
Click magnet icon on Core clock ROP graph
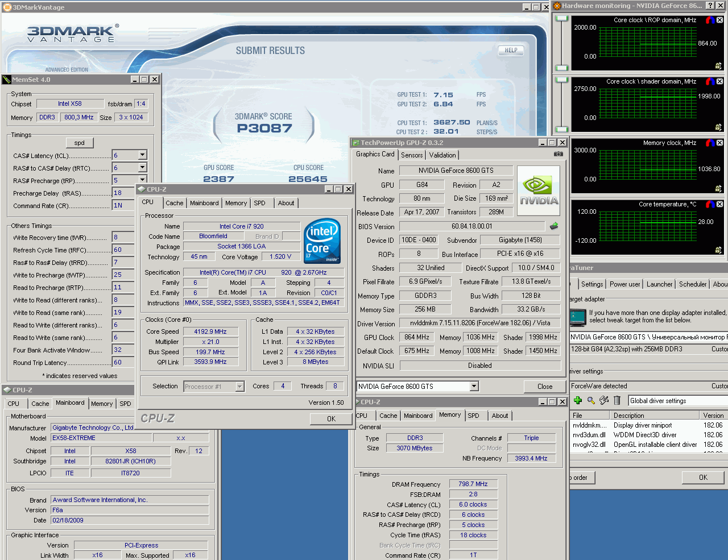[710, 20]
